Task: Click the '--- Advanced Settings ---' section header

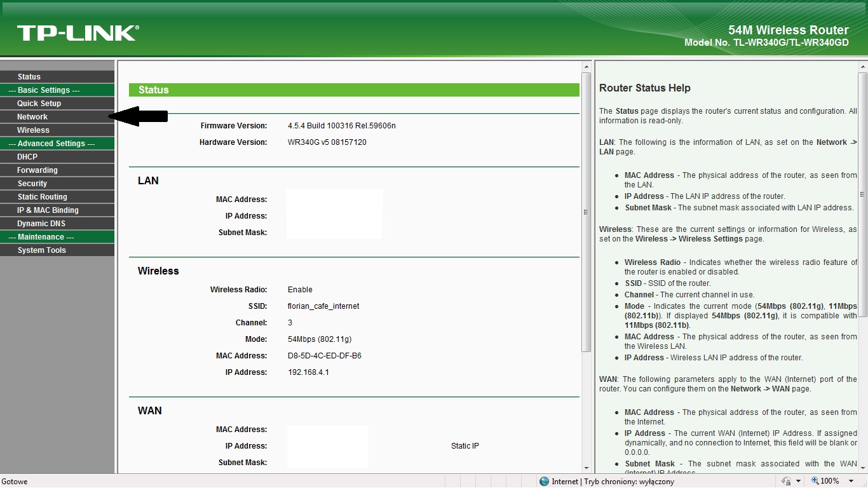Action: coord(57,144)
